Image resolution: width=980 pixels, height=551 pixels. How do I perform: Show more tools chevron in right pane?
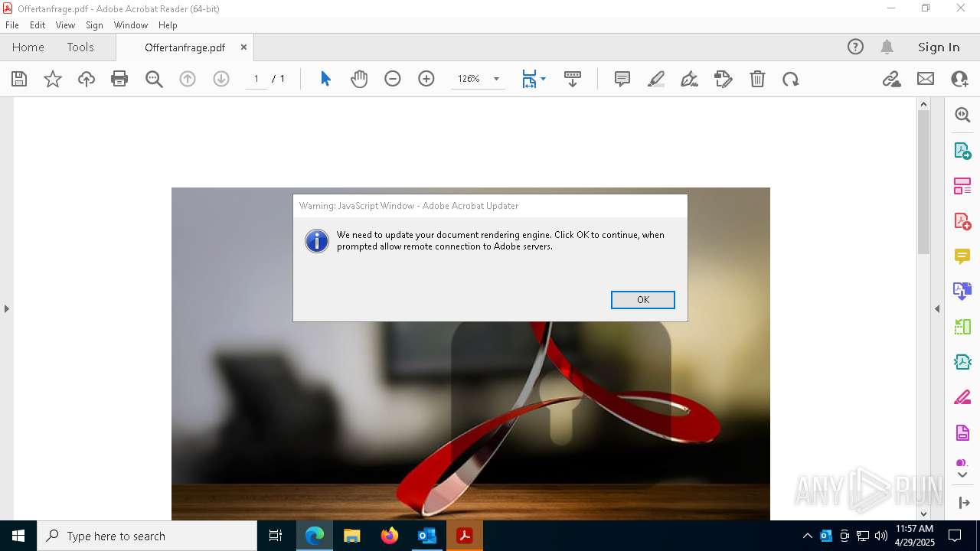(962, 475)
